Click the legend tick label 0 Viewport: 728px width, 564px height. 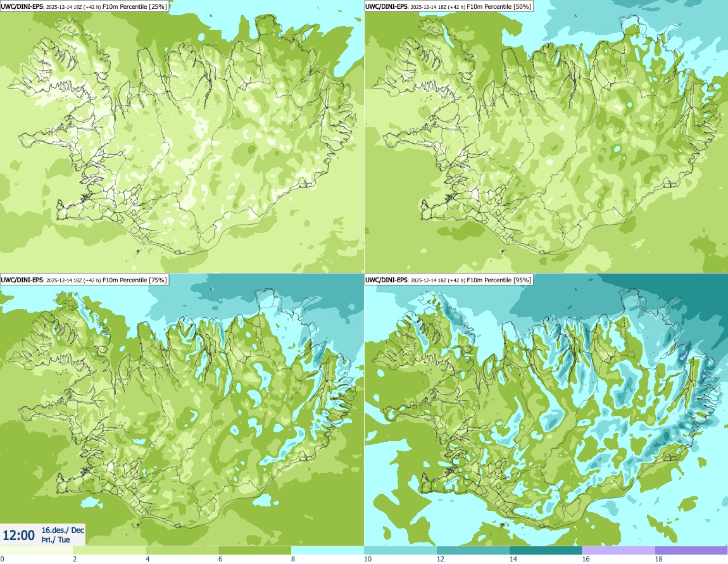pyautogui.click(x=2, y=560)
